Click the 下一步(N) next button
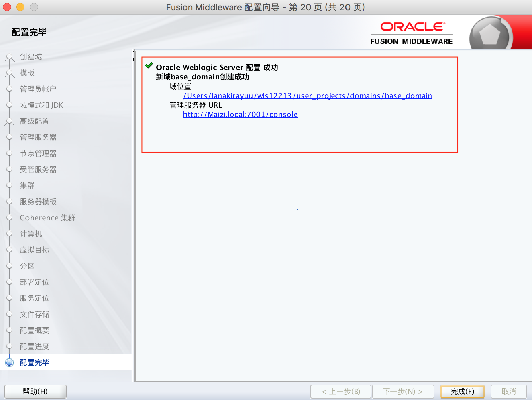The image size is (532, 400). click(x=403, y=391)
